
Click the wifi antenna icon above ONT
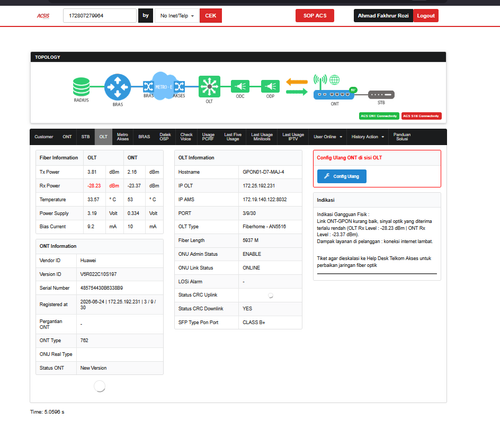click(320, 81)
